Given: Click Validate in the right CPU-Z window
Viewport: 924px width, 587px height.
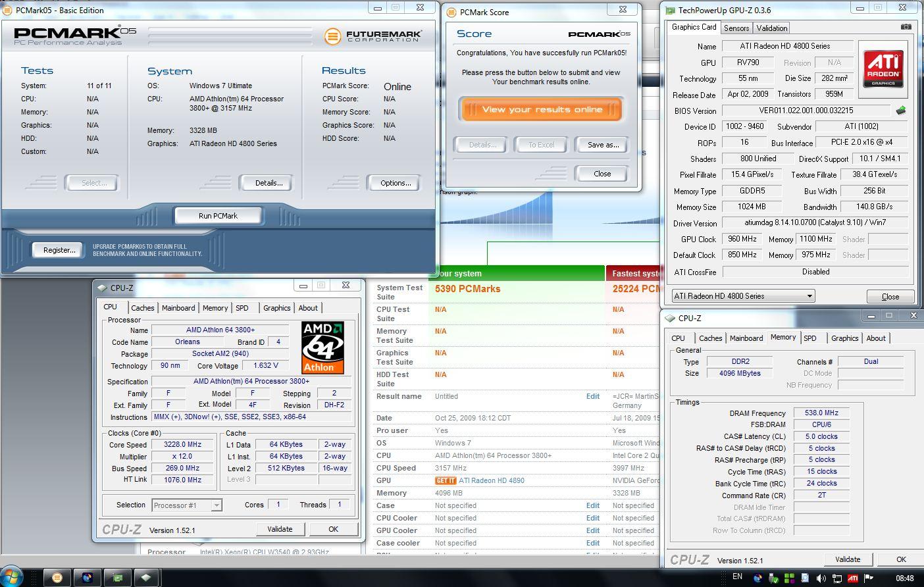Looking at the screenshot, I should [848, 559].
